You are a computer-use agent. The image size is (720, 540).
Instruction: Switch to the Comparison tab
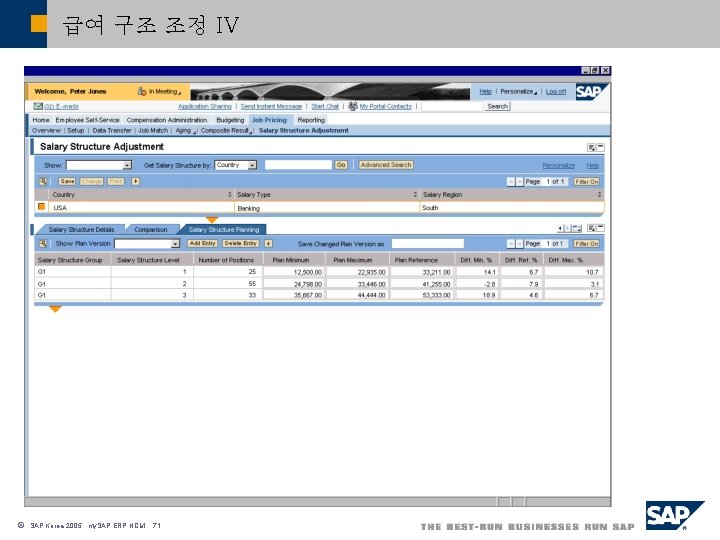pyautogui.click(x=151, y=229)
